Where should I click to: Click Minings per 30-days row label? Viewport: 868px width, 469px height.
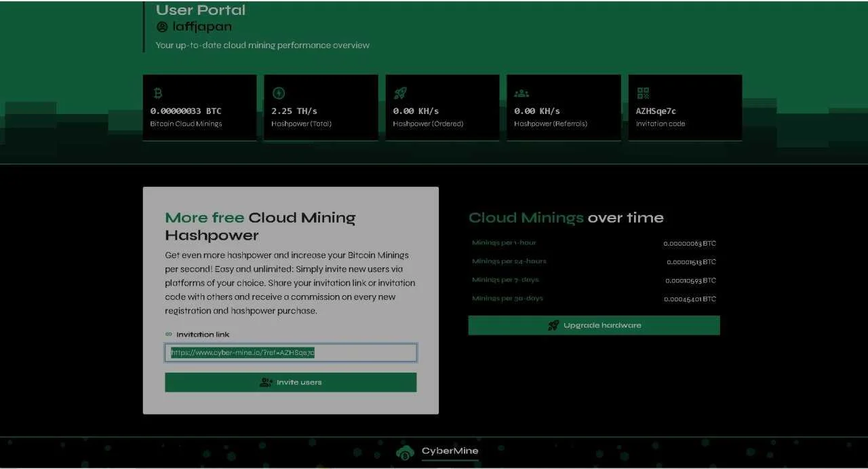508,298
